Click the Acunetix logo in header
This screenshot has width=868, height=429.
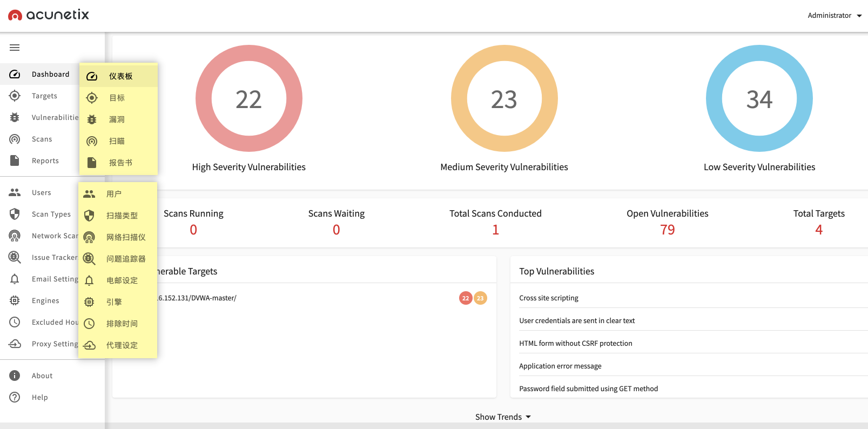click(49, 15)
